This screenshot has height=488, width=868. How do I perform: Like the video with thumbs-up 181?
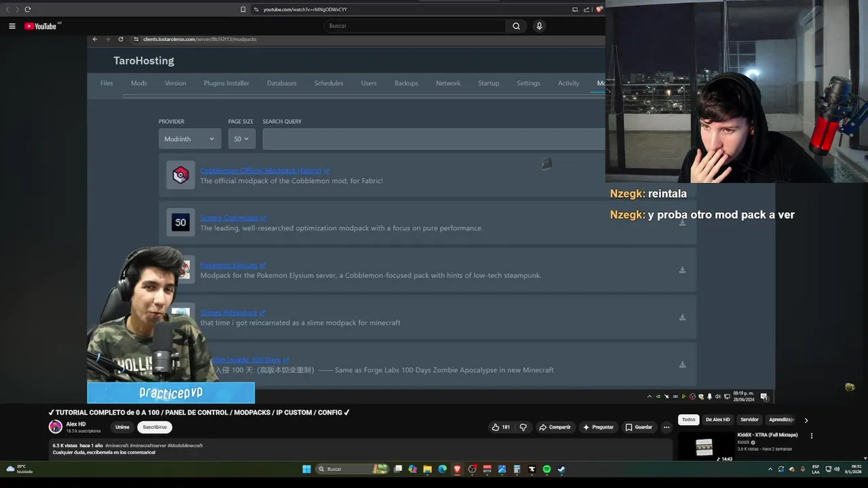(x=501, y=427)
